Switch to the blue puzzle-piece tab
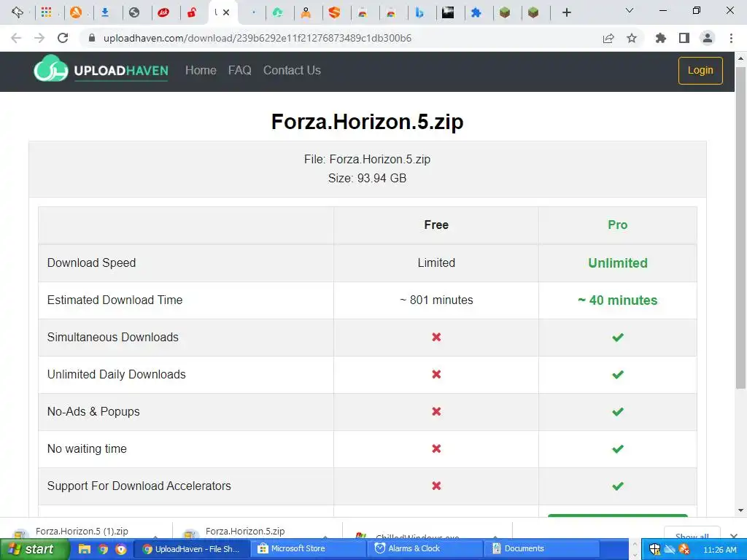747x560 pixels. (x=476, y=12)
